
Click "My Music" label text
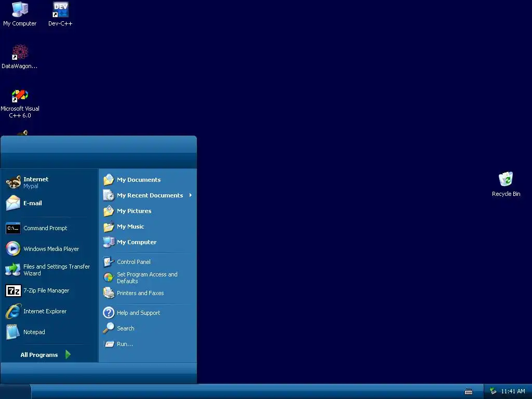130,227
